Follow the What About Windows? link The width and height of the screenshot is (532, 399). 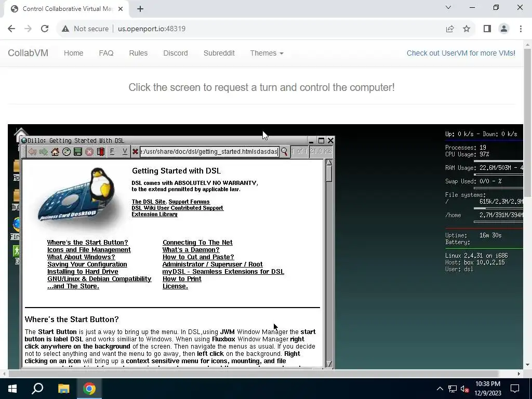point(81,257)
